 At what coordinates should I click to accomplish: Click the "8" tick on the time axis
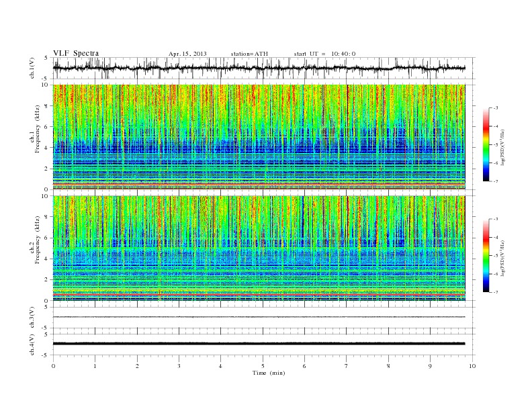(x=388, y=366)
